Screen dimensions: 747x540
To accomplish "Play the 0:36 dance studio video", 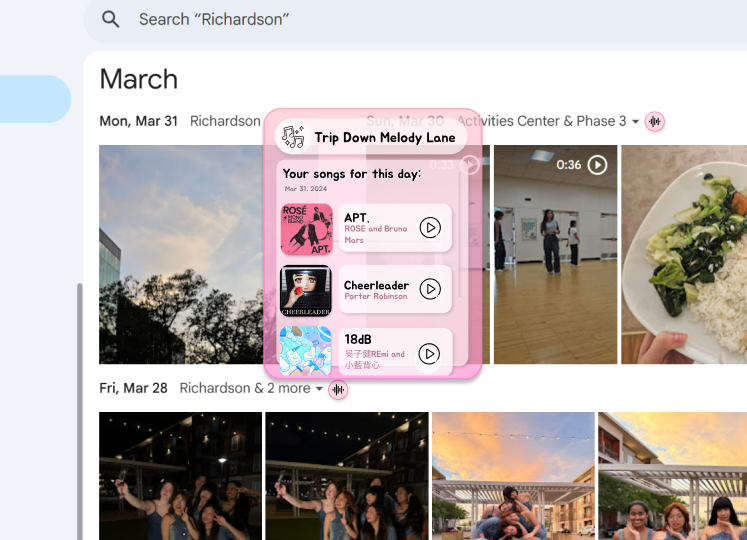I will click(597, 165).
